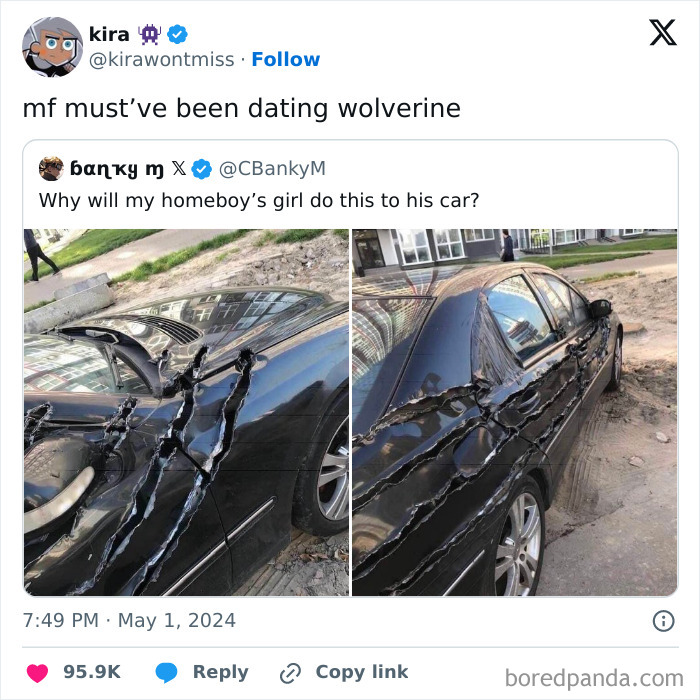The height and width of the screenshot is (700, 700).
Task: Click the small X icon after banky's name
Action: click(179, 169)
